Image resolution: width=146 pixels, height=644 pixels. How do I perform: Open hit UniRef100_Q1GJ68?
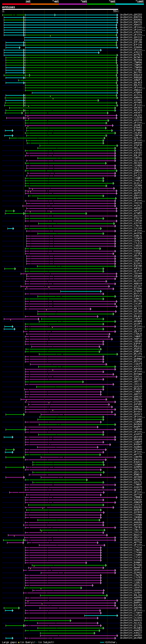(x=131, y=161)
